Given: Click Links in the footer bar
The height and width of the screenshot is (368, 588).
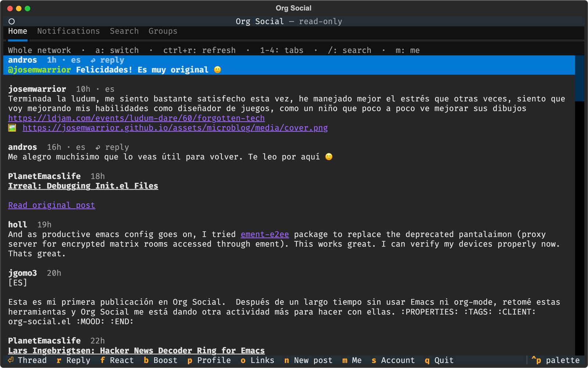Looking at the screenshot, I should 262,360.
